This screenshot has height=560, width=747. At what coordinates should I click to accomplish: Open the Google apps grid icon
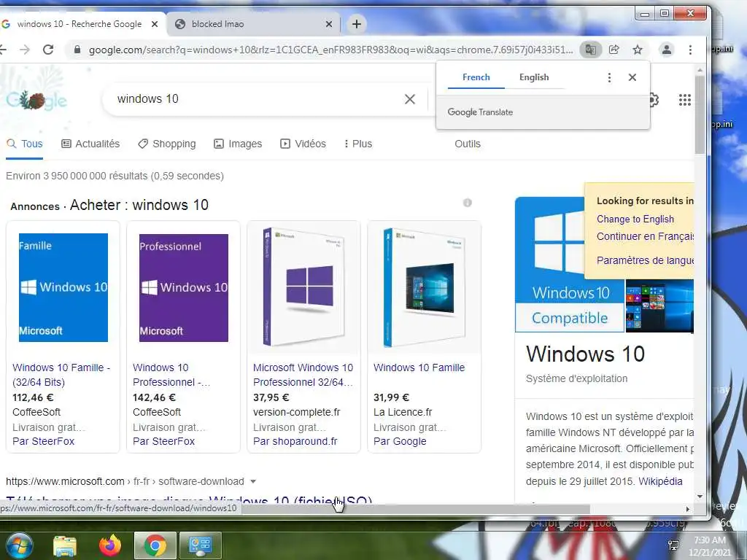(684, 99)
